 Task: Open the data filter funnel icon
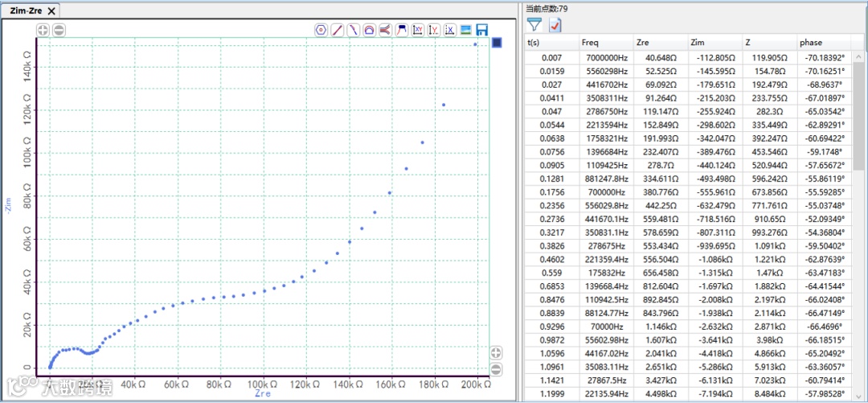[x=534, y=24]
